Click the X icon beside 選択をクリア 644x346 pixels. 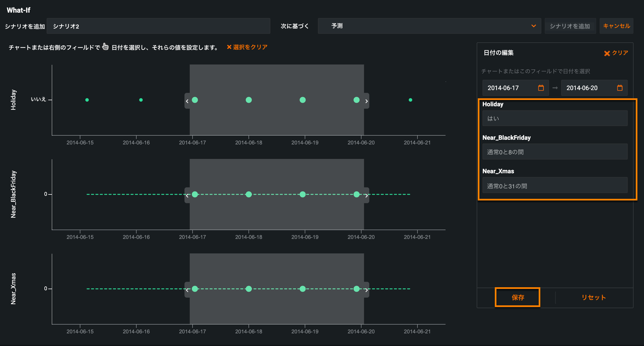[x=229, y=47]
